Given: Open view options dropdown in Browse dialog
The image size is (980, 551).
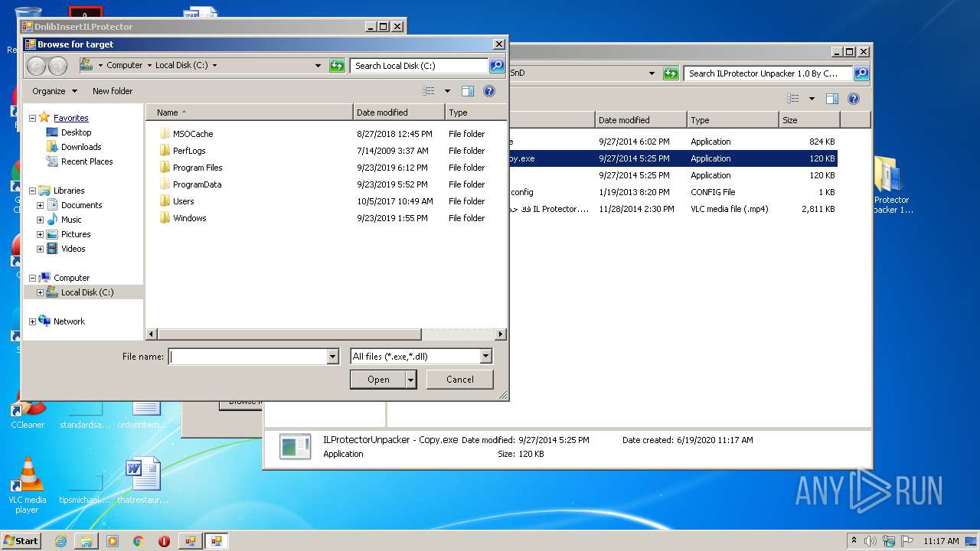Looking at the screenshot, I should point(447,91).
